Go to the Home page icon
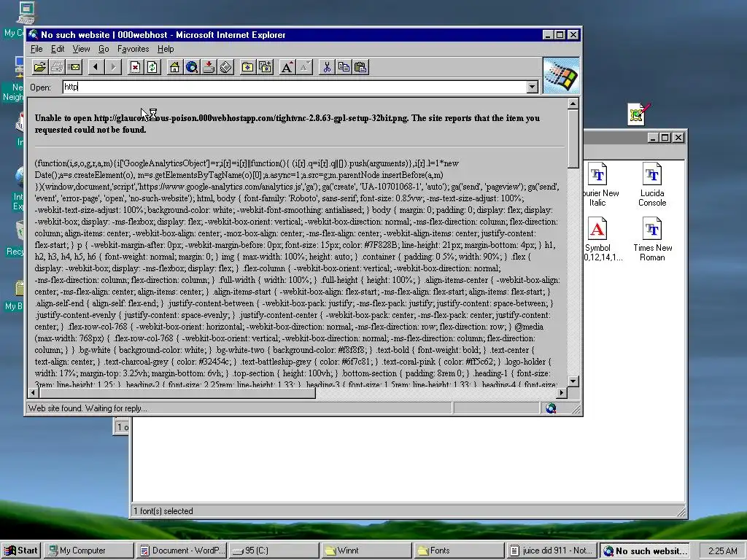The height and width of the screenshot is (560, 747). click(x=175, y=67)
